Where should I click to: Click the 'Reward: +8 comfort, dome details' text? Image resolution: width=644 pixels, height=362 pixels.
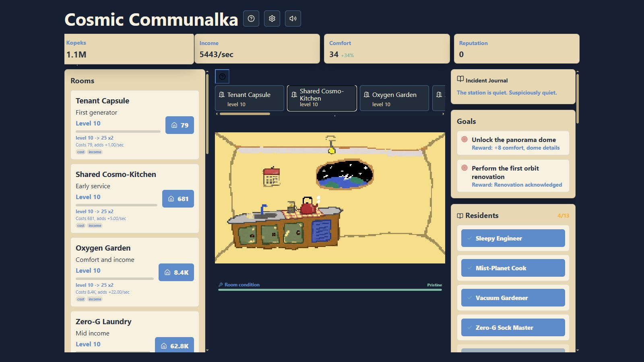pos(516,148)
